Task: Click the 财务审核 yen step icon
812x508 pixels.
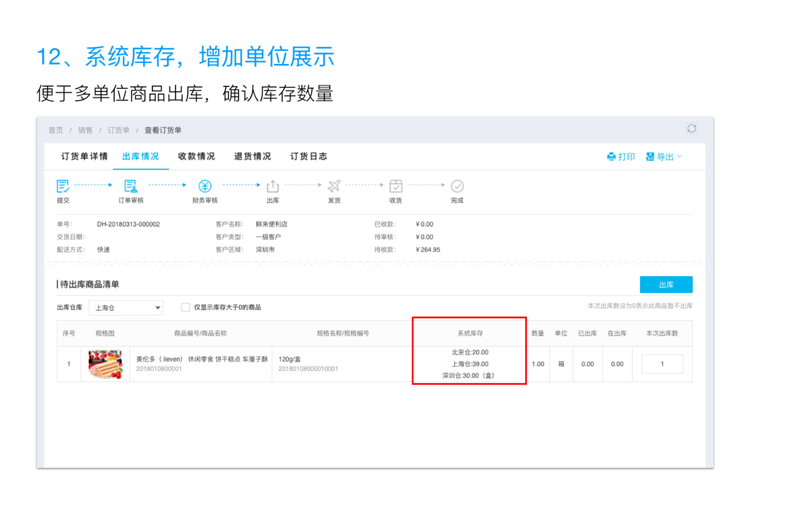Action: coord(205,186)
